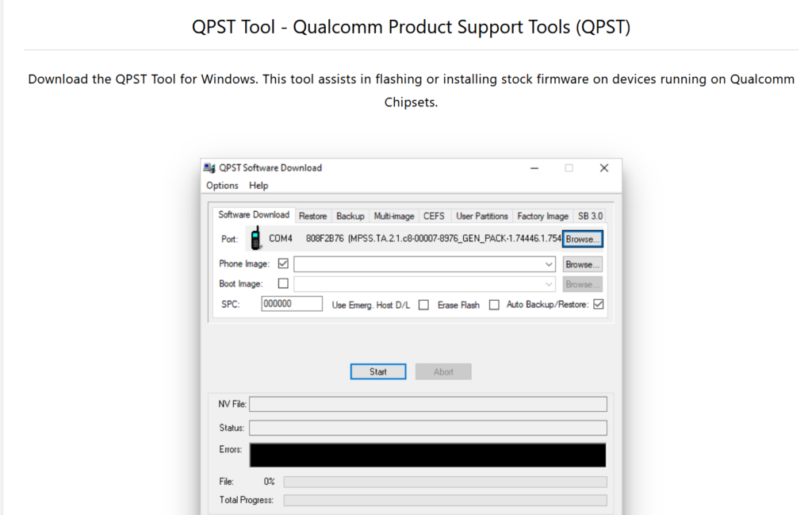Close the QPST Software Download window

(x=603, y=168)
